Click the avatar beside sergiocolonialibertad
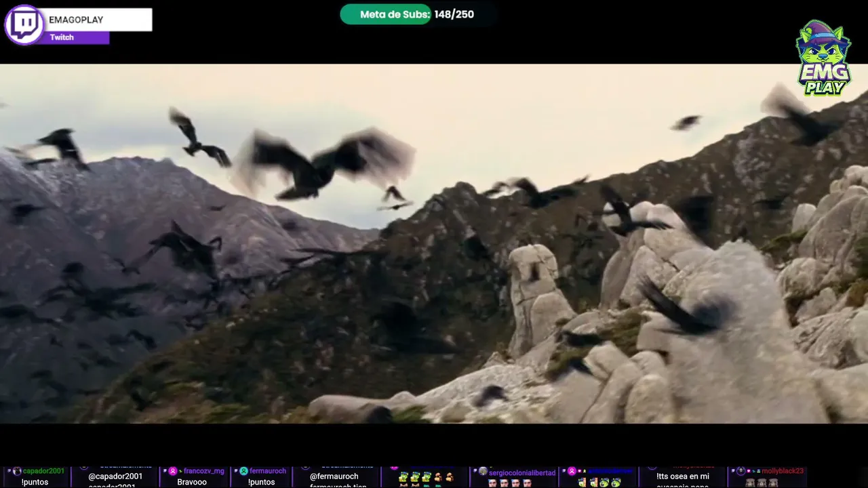868x488 pixels. (x=483, y=471)
